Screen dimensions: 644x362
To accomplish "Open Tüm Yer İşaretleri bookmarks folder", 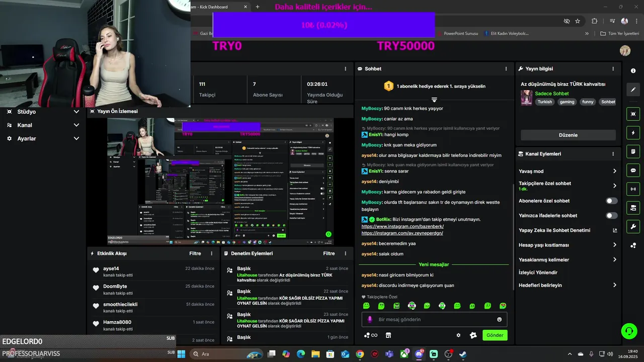I will pos(619,34).
